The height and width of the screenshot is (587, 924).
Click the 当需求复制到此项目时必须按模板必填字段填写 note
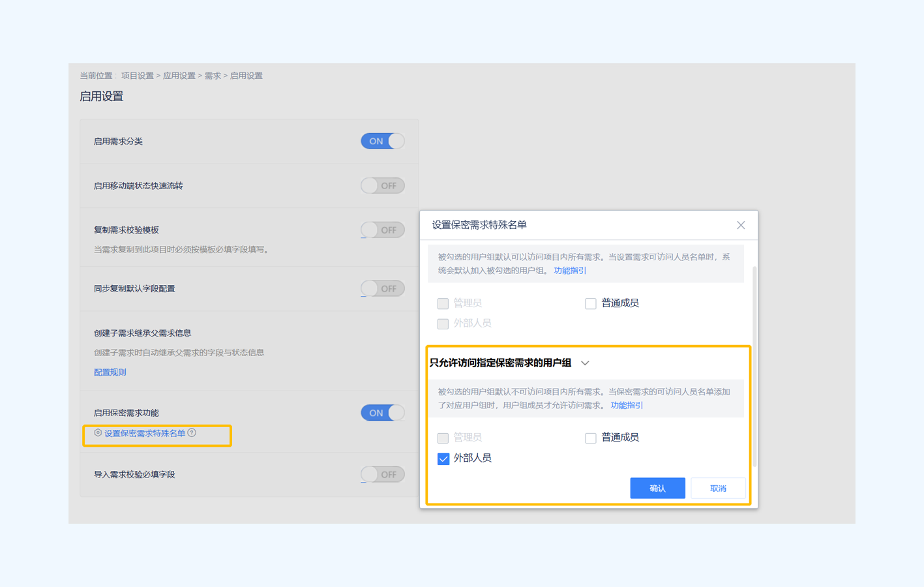183,249
